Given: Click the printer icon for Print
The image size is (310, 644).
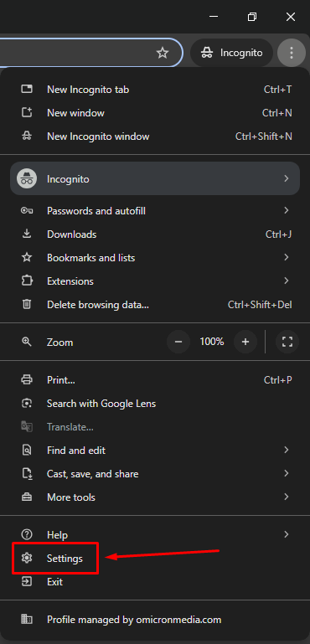Looking at the screenshot, I should click(x=27, y=379).
